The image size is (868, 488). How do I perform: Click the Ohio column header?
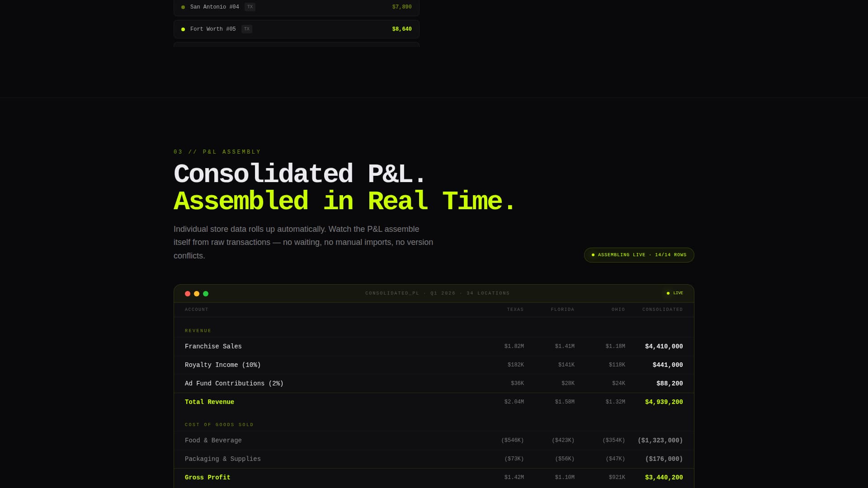click(618, 310)
